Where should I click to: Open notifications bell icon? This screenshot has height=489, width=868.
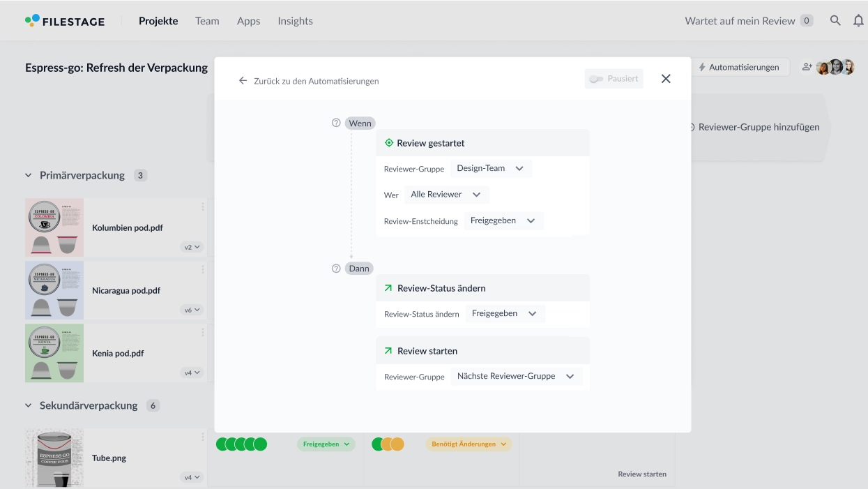(x=858, y=21)
